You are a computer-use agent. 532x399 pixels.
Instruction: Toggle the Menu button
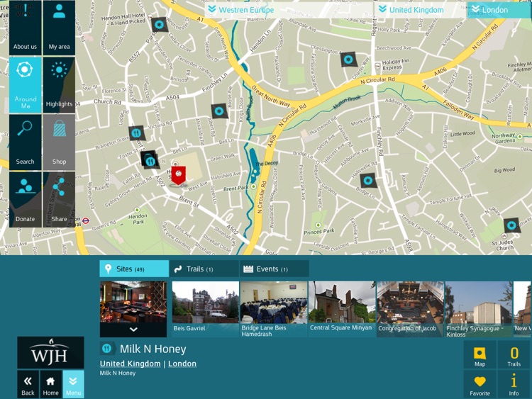point(73,384)
